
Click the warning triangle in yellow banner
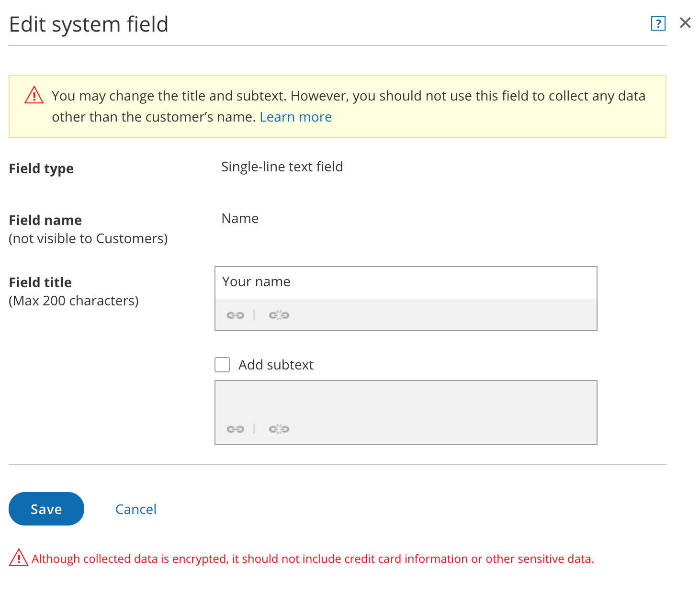(34, 95)
